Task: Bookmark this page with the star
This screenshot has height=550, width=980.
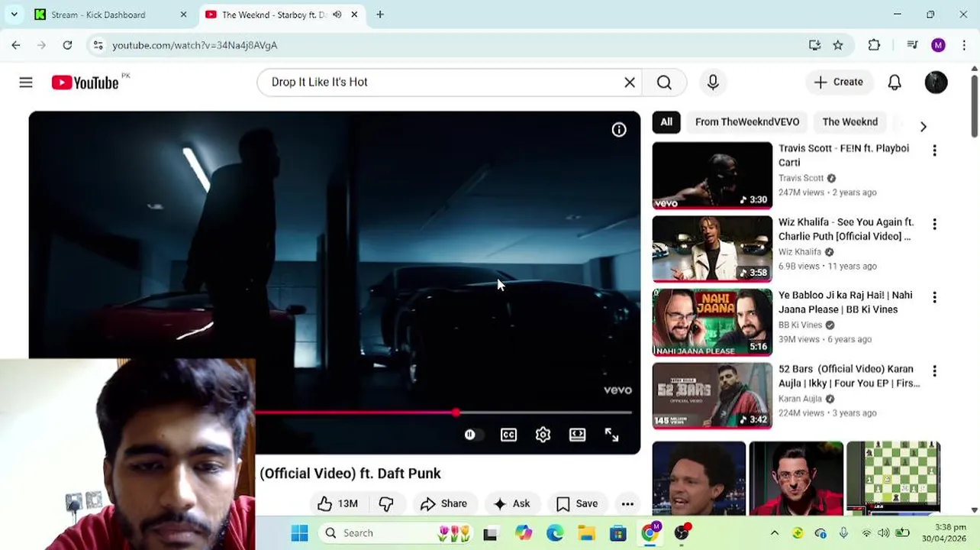Action: (838, 45)
